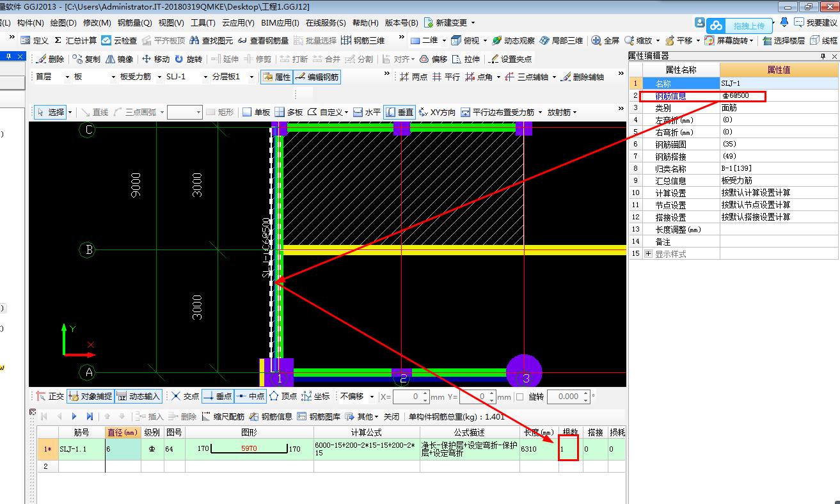Select the 钢筋信息 property value cell

pyautogui.click(x=779, y=96)
